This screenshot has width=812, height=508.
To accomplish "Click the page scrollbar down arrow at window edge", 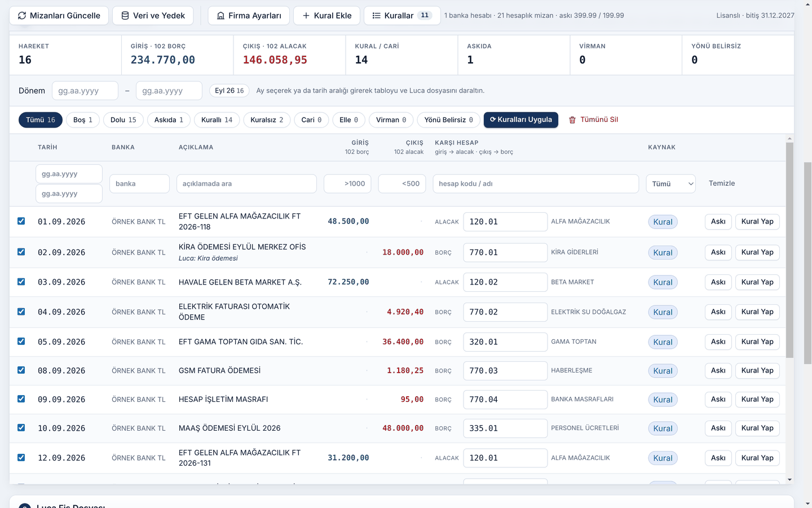I will point(808,503).
